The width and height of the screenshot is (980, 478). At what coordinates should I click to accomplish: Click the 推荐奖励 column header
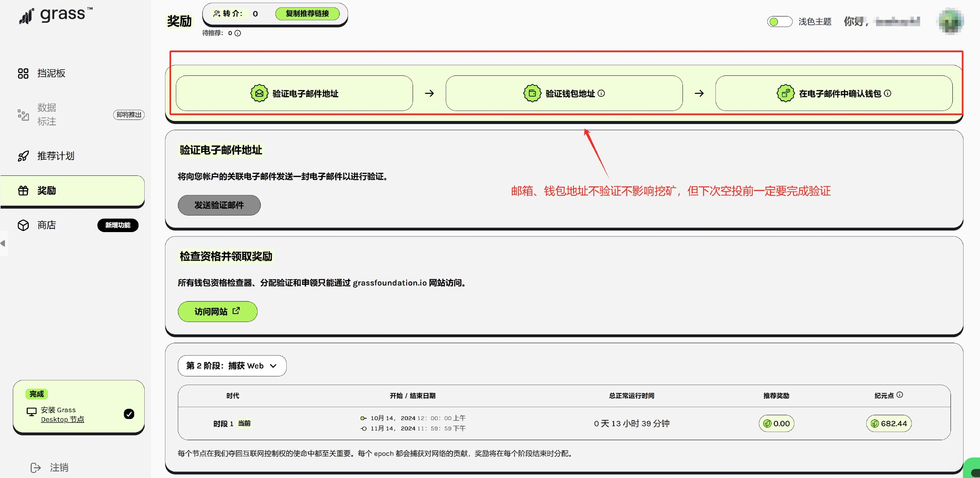click(776, 396)
